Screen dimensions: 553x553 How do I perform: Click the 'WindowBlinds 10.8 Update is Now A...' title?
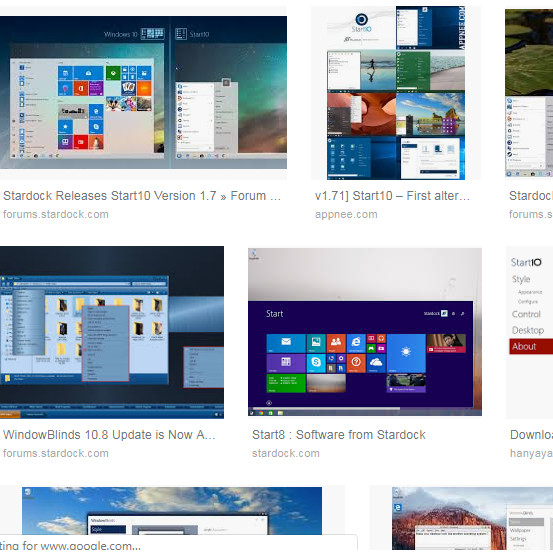[x=109, y=435]
